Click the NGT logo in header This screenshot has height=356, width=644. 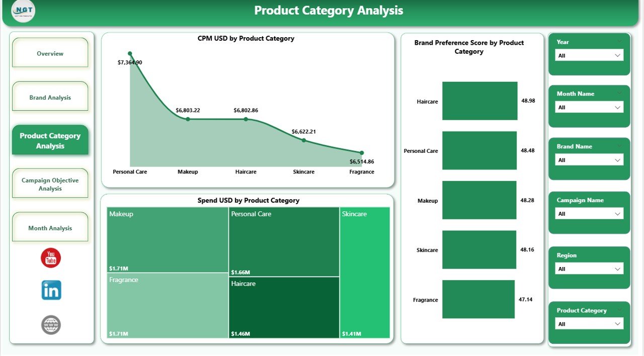pyautogui.click(x=23, y=11)
